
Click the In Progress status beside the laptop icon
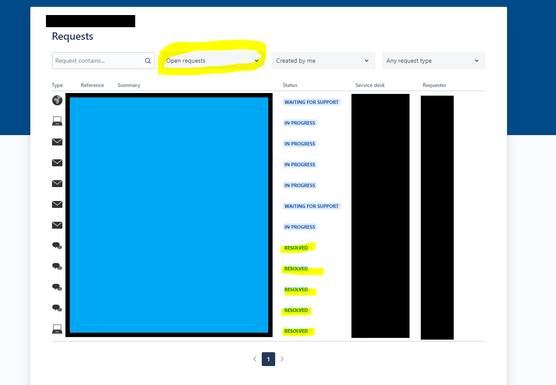pyautogui.click(x=300, y=123)
